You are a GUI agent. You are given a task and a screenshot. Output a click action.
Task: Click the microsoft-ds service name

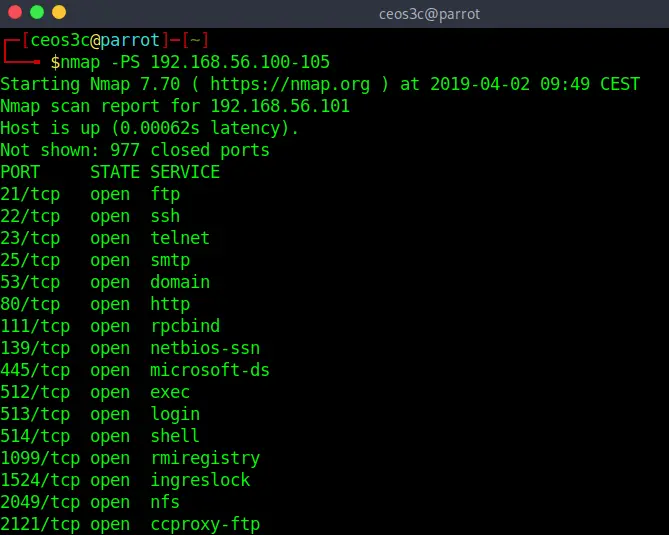pyautogui.click(x=210, y=370)
